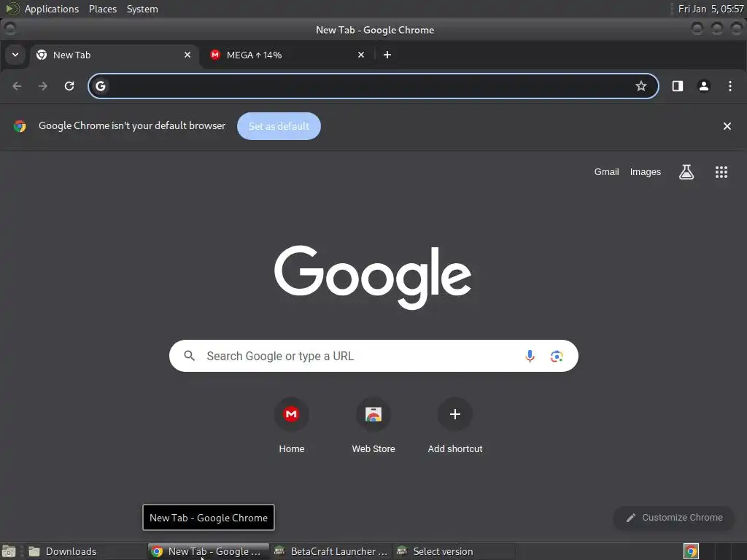The height and width of the screenshot is (560, 747).
Task: Close the New Tab tab
Action: (x=187, y=55)
